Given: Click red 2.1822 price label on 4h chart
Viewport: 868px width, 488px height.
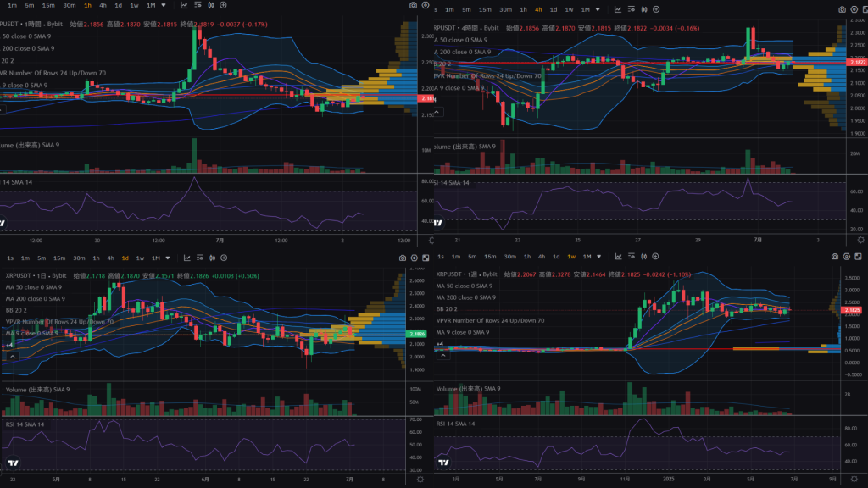Looking at the screenshot, I should click(x=858, y=63).
